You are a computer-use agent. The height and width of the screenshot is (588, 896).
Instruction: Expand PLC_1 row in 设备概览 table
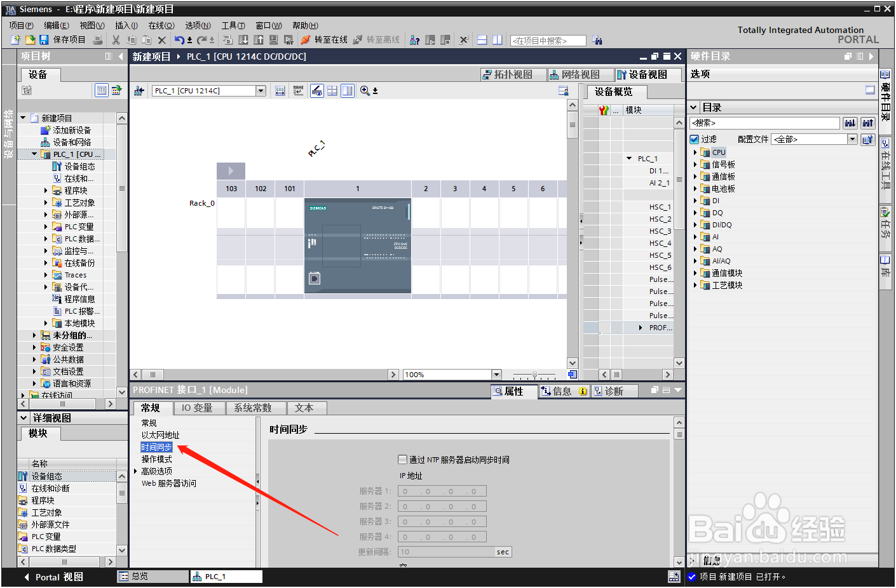629,159
